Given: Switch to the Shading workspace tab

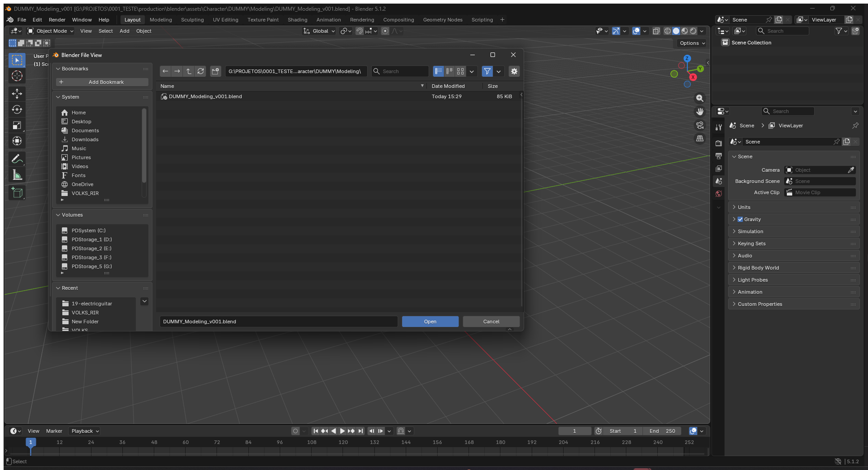Looking at the screenshot, I should click(x=298, y=20).
